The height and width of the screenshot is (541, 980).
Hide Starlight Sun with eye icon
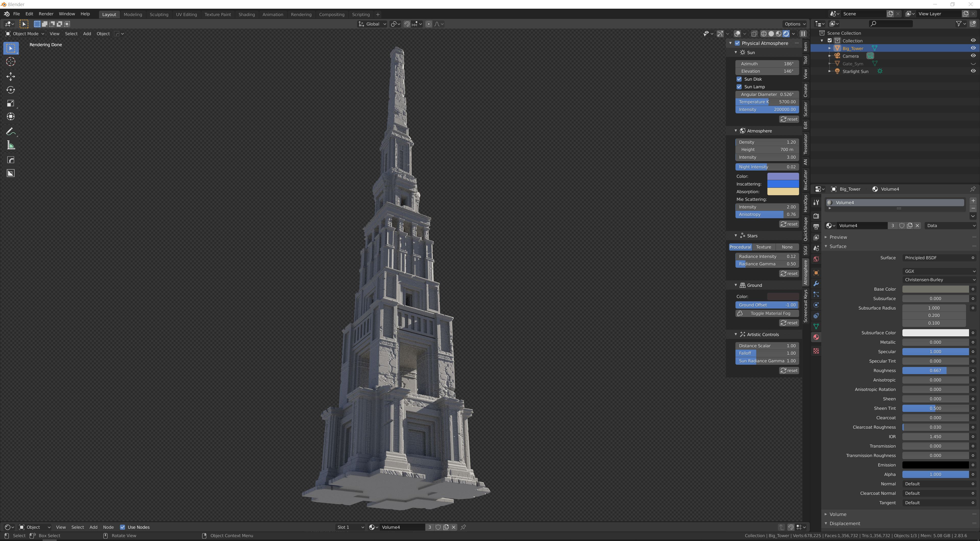973,71
